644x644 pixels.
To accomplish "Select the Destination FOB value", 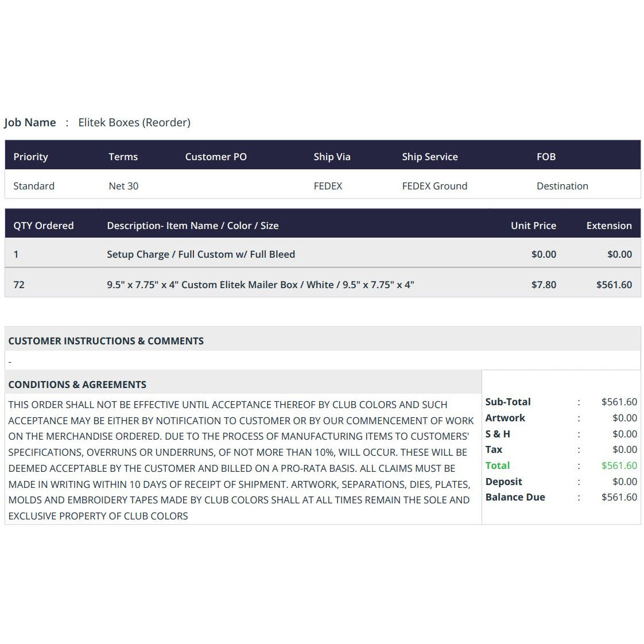I will click(x=562, y=185).
